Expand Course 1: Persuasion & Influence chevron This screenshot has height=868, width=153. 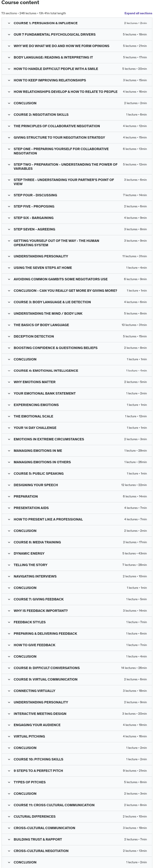9,23
